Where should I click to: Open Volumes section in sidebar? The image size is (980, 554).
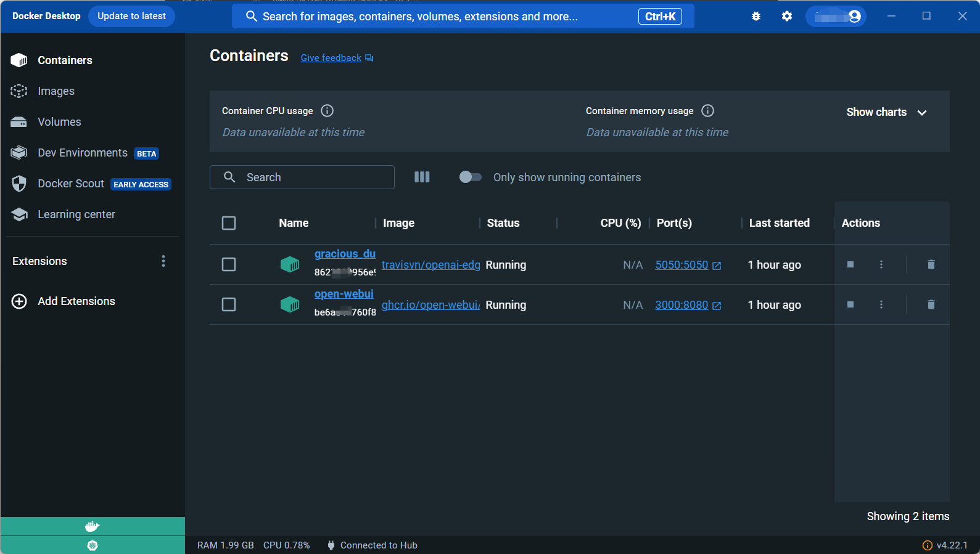coord(93,122)
